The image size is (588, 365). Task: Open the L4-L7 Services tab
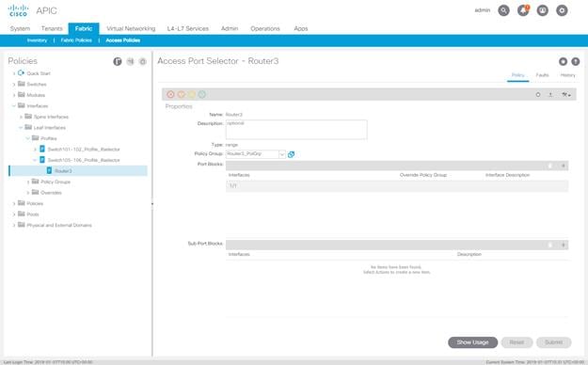coord(188,28)
